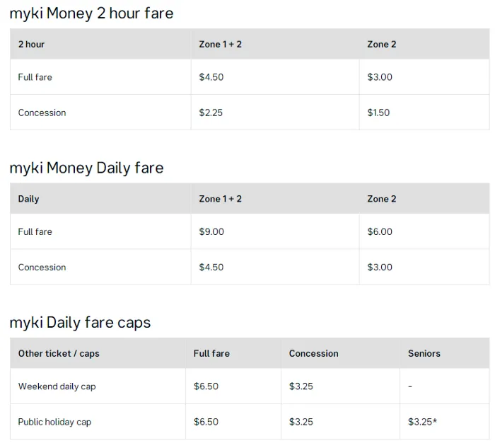This screenshot has width=495, height=448.
Task: Select the 2 hour full fare $4.50 cell
Action: point(211,77)
